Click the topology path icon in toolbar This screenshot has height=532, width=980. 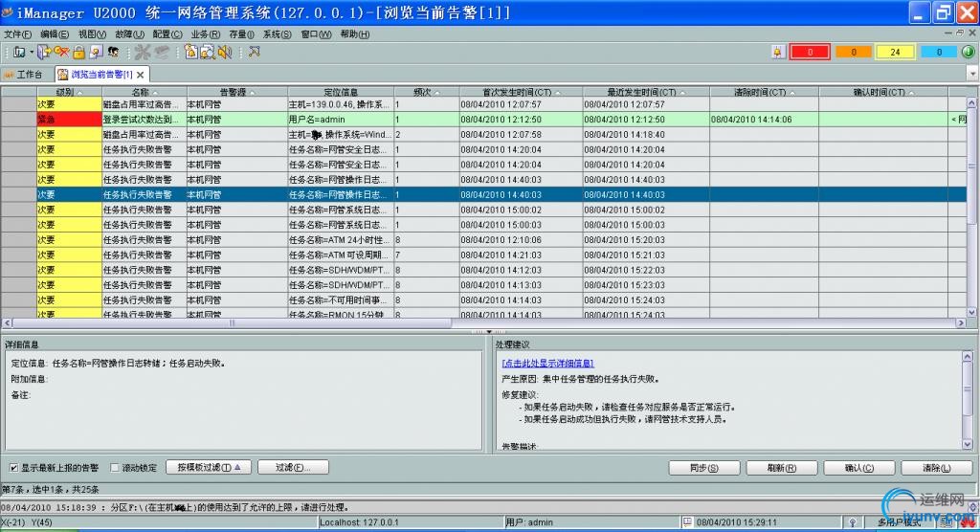[x=255, y=53]
